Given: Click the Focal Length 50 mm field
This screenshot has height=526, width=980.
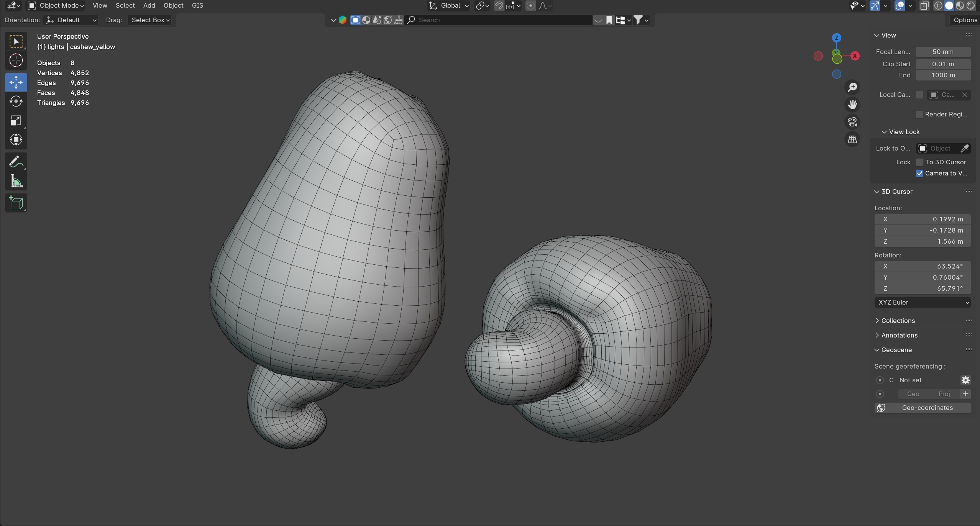Looking at the screenshot, I should (943, 52).
